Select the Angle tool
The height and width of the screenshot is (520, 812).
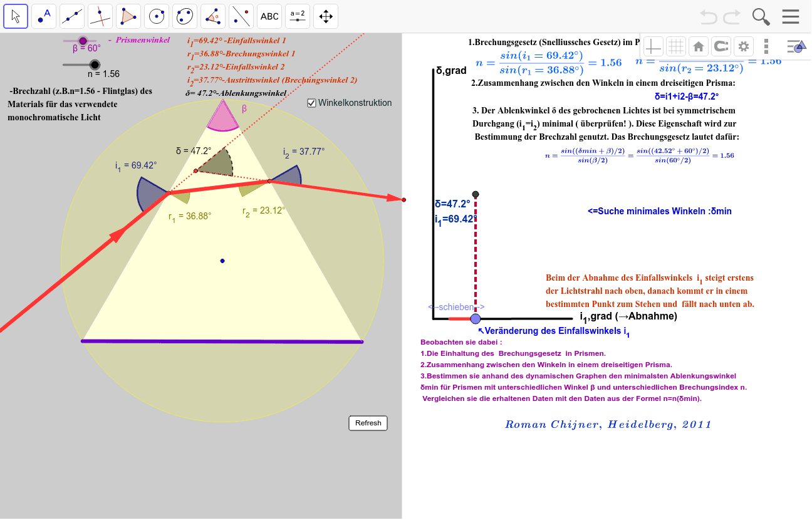[213, 16]
